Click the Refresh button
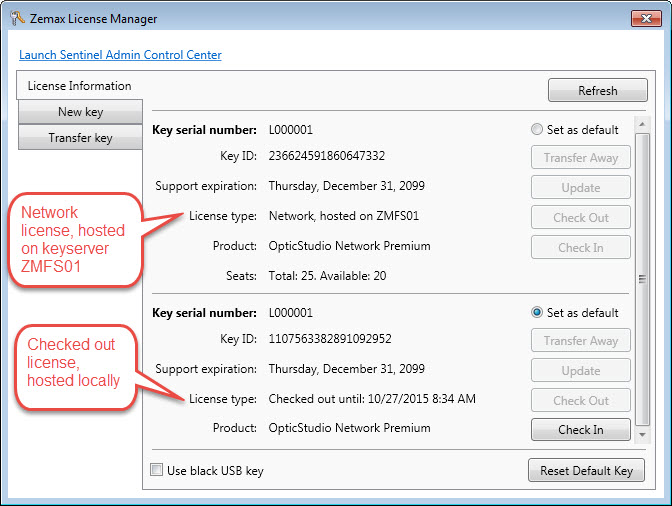 (597, 90)
